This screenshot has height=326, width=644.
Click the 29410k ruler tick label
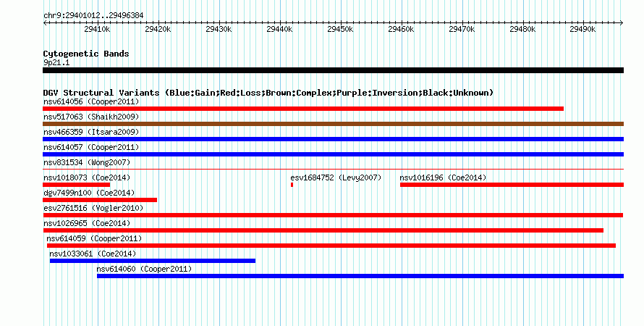(97, 29)
